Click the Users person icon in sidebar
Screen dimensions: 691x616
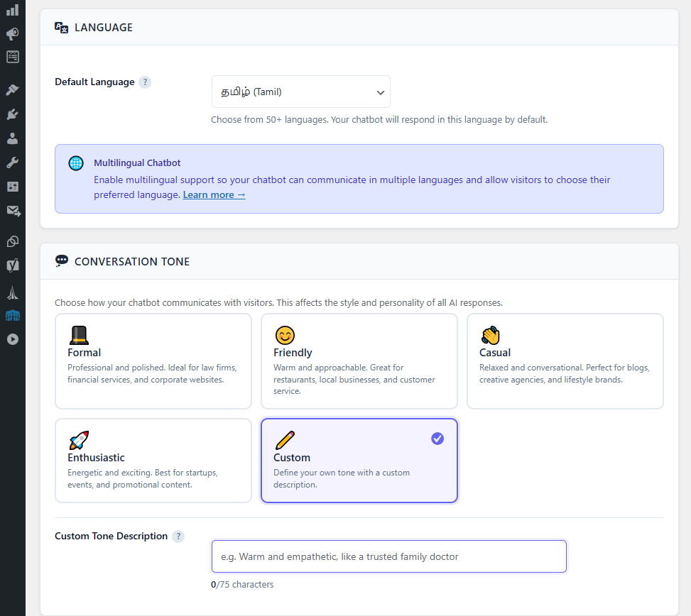click(11, 138)
